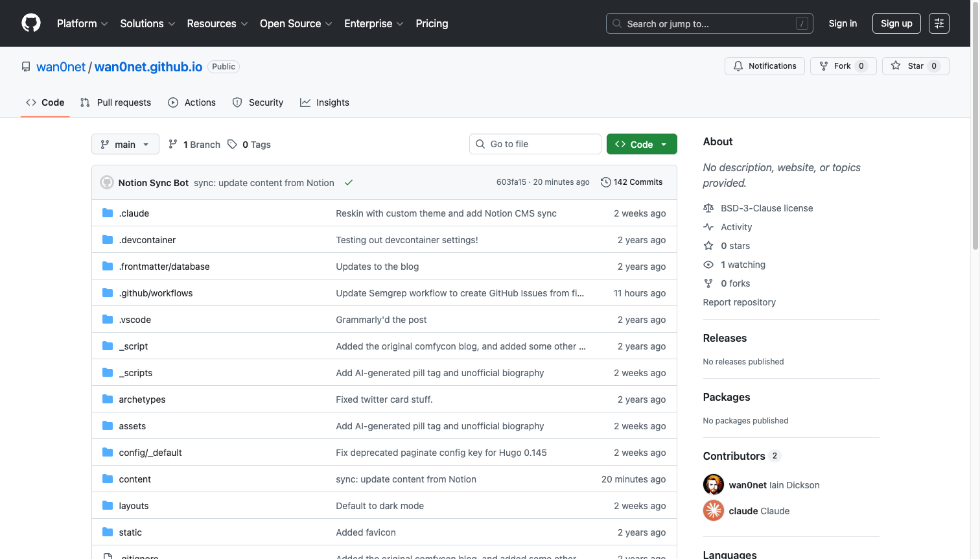Open the Insights tab

(325, 102)
